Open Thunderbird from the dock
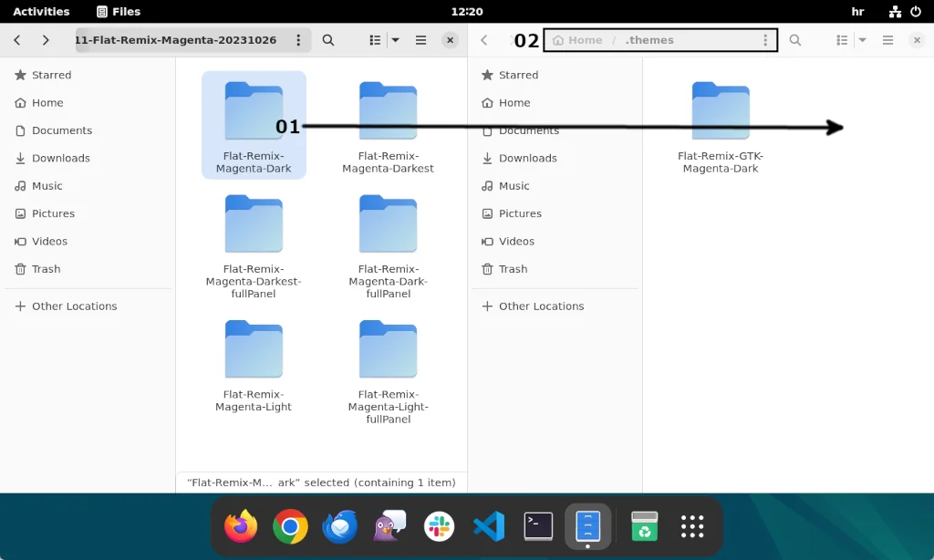Viewport: 934px width, 560px height. (x=339, y=526)
